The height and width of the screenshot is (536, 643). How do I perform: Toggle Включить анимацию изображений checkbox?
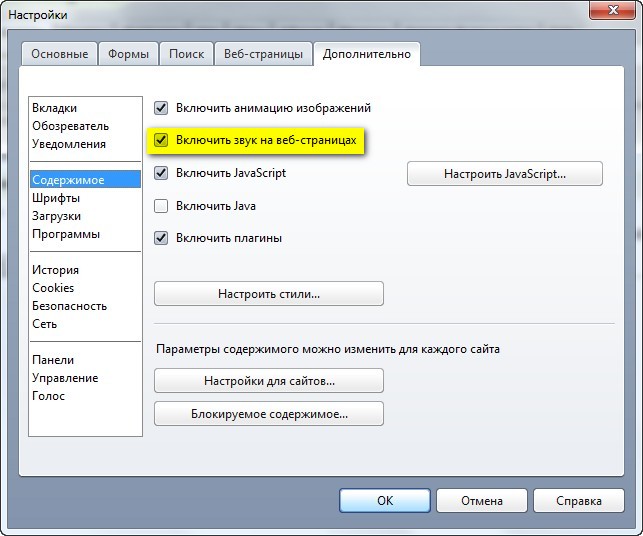click(161, 108)
